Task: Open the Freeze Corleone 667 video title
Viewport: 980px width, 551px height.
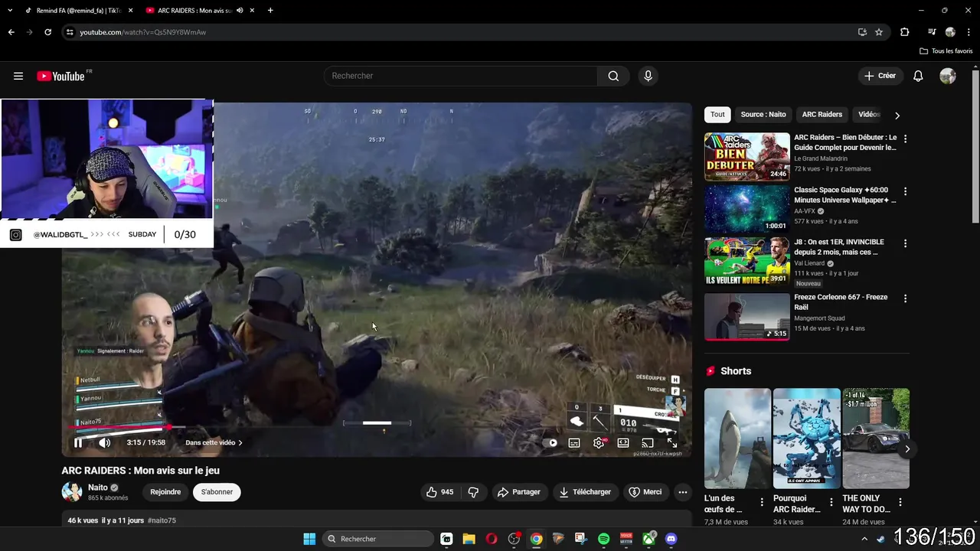Action: coord(841,302)
